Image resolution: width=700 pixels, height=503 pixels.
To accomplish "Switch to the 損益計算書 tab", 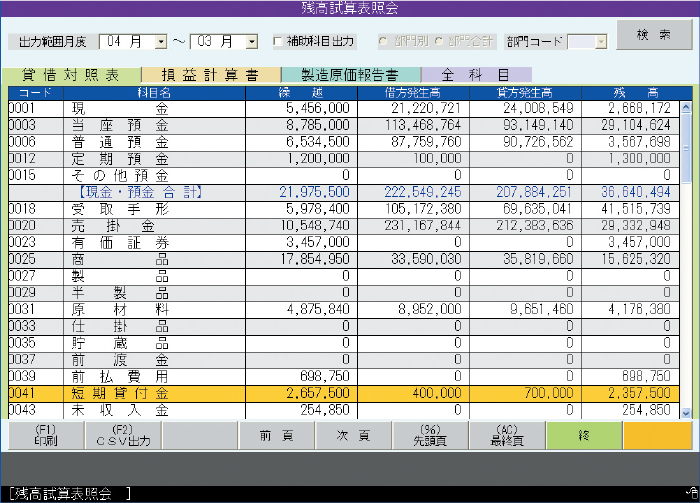I will tap(210, 75).
